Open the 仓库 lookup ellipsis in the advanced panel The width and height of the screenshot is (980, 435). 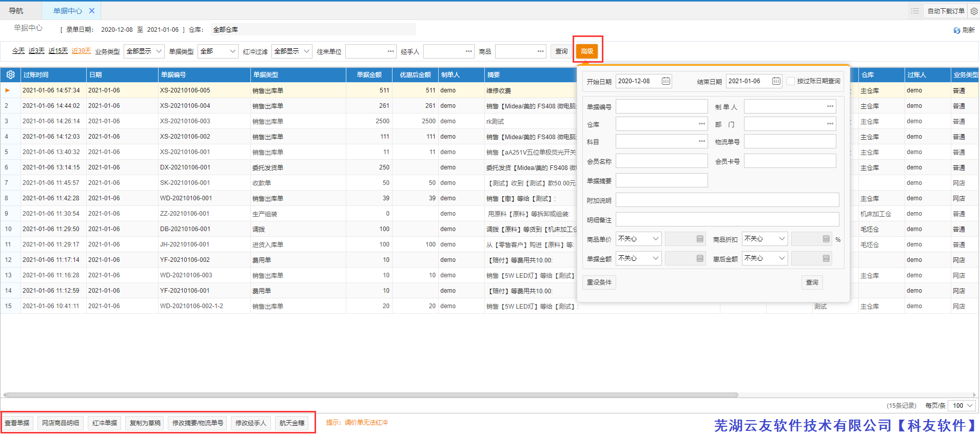pos(702,124)
